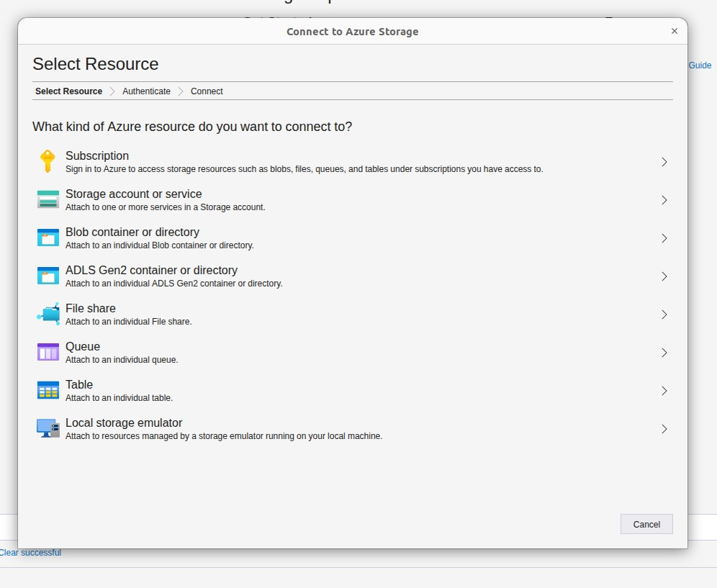The image size is (717, 588).
Task: Expand the Subscription row chevron
Action: [664, 162]
